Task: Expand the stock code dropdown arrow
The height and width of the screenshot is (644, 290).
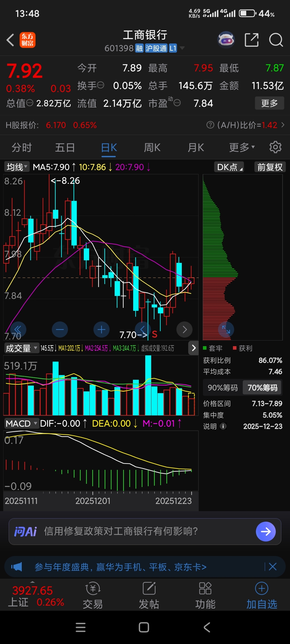Action: [182, 48]
